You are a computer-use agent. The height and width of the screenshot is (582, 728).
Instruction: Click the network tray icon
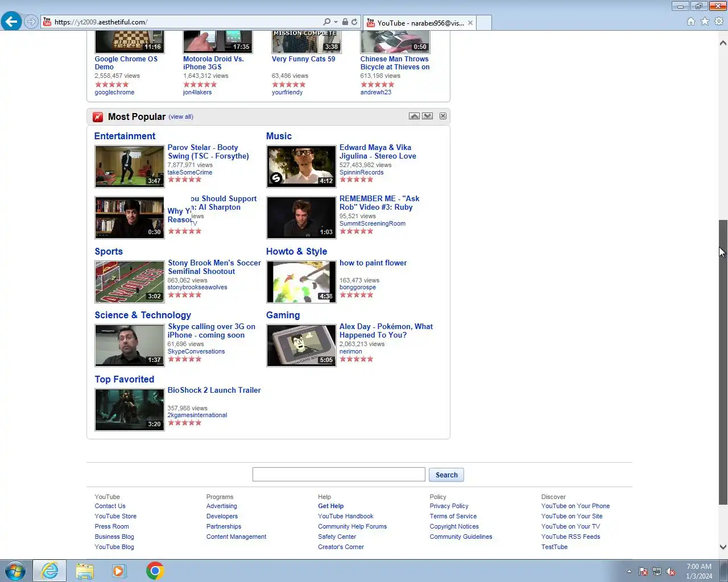(657, 571)
